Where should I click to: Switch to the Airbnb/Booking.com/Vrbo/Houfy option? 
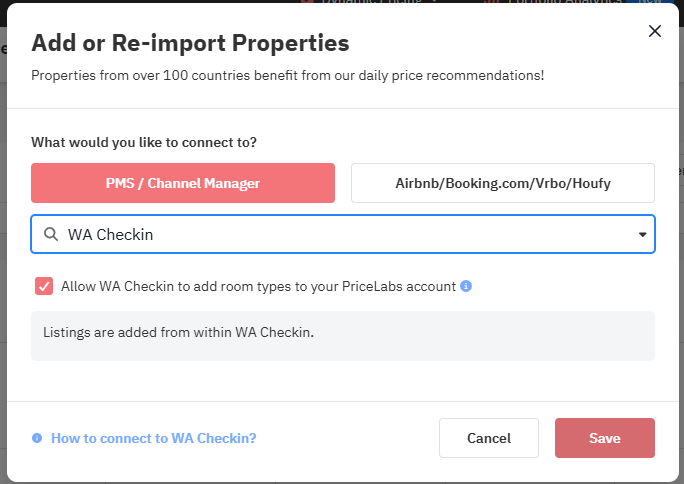point(502,183)
